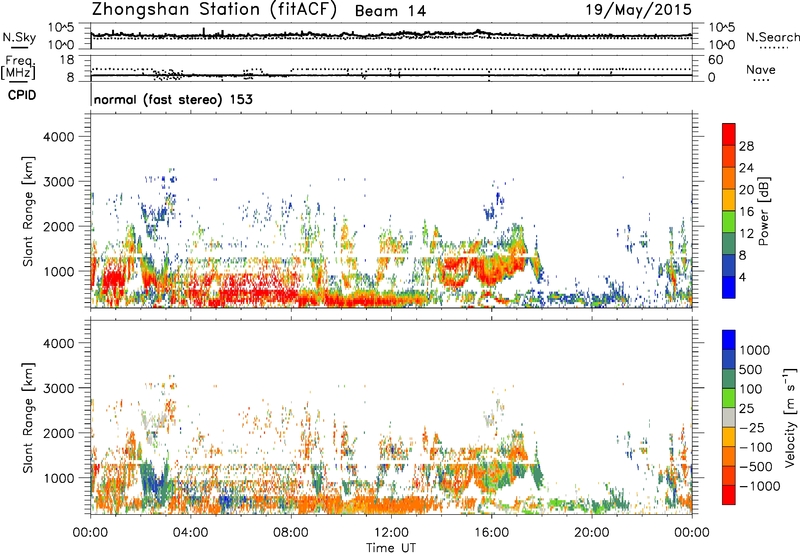Click the text "normal (fast stereo) 153"
The height and width of the screenshot is (554, 800).
click(173, 99)
